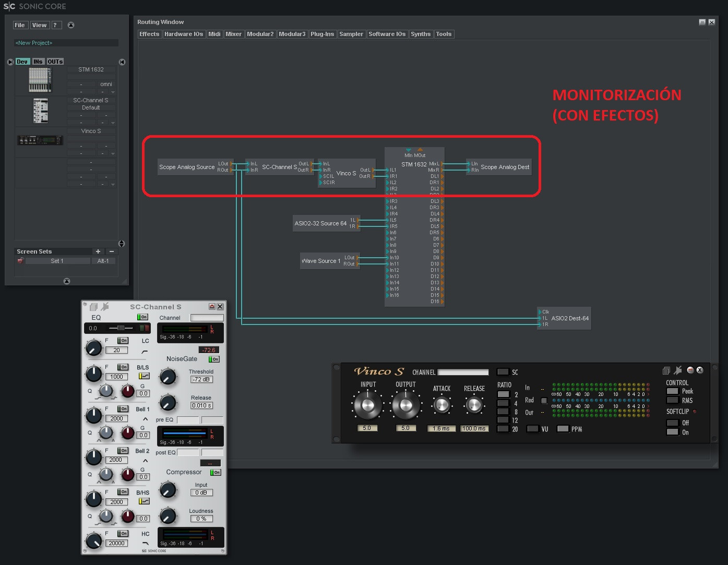Image resolution: width=728 pixels, height=565 pixels.
Task: Open the Vinco S device dropdown arrow
Action: (x=113, y=154)
